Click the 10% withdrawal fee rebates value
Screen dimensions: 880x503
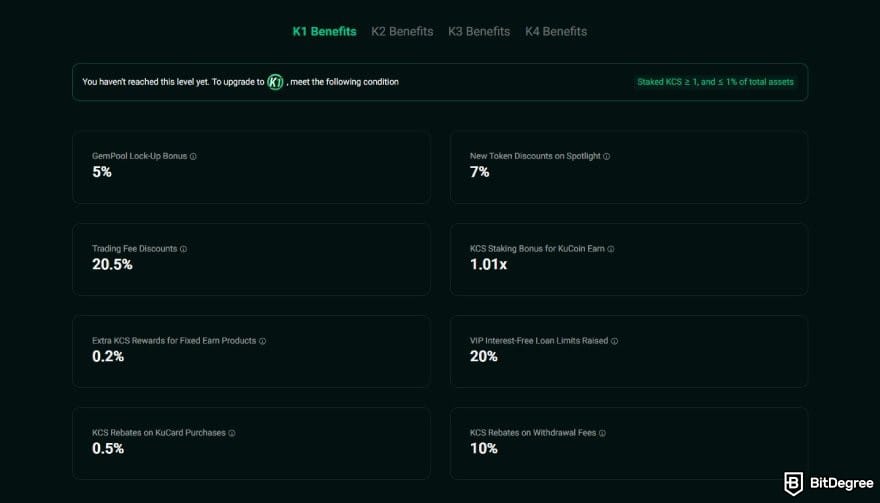click(484, 448)
